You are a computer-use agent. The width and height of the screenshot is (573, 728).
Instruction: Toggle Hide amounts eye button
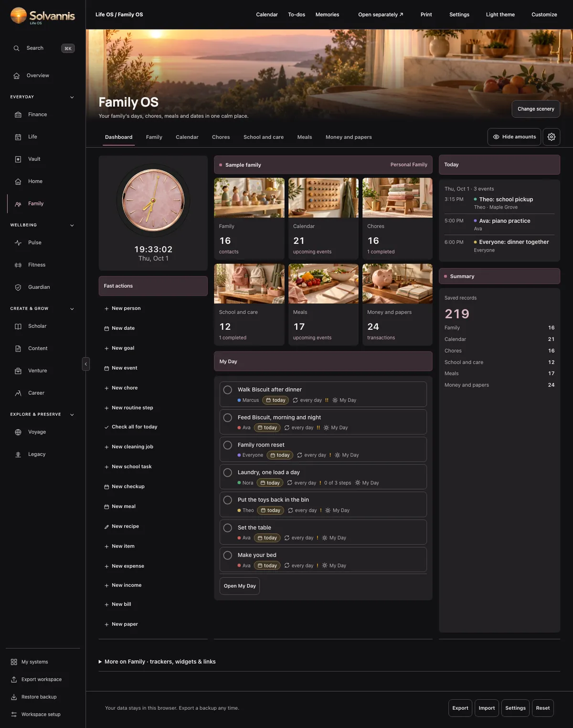[x=514, y=137]
